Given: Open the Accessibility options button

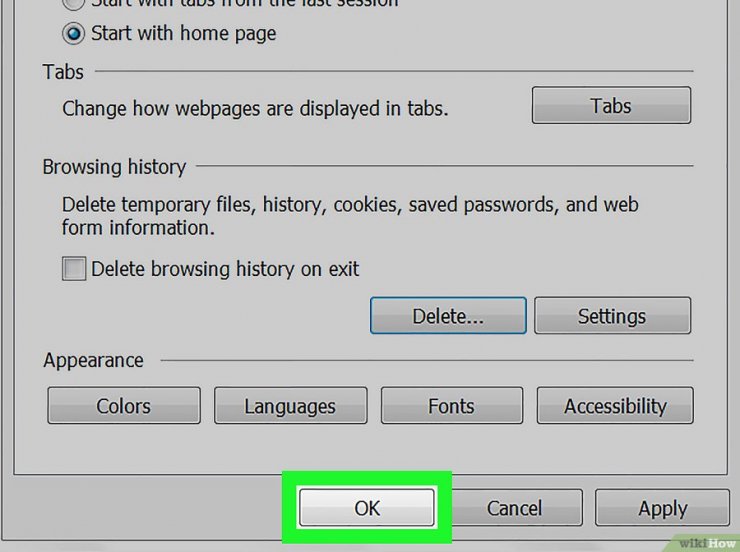Looking at the screenshot, I should (615, 406).
